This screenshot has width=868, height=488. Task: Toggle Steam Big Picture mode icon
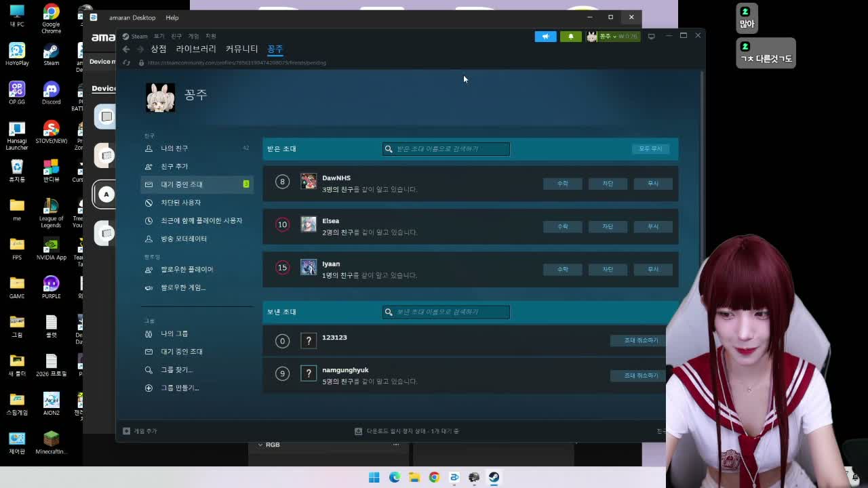652,36
